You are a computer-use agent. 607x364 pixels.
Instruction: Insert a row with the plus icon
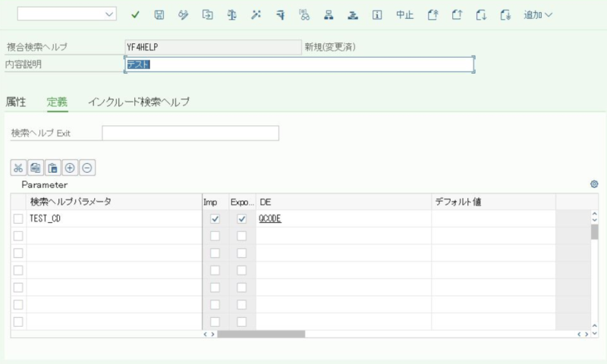point(70,168)
